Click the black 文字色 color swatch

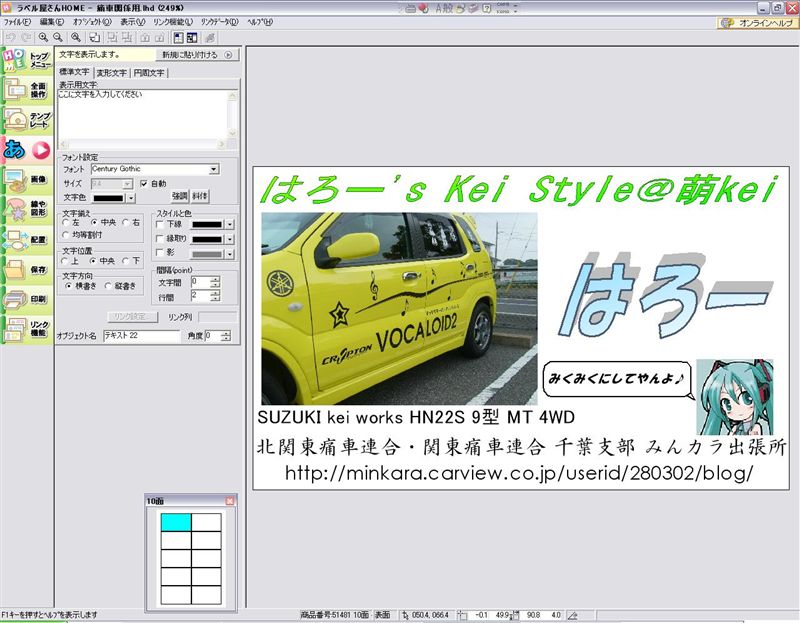(109, 198)
